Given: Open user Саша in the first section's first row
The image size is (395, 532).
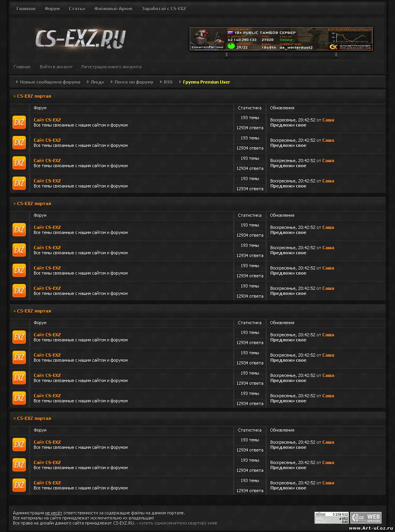Looking at the screenshot, I should [328, 120].
